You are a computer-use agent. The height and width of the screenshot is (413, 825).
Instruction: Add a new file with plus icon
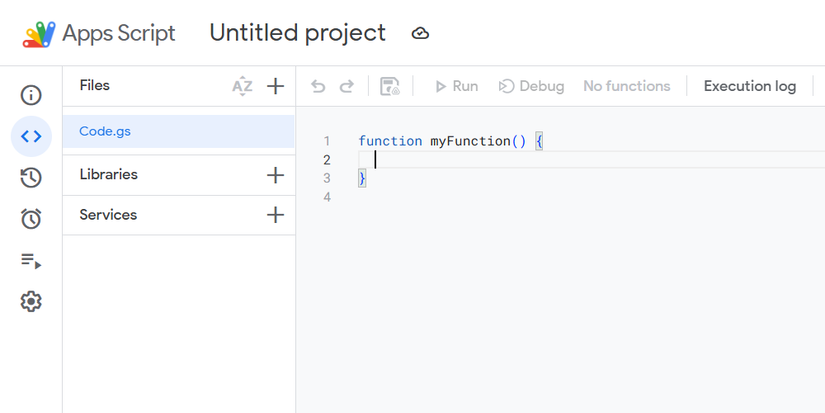click(x=276, y=86)
